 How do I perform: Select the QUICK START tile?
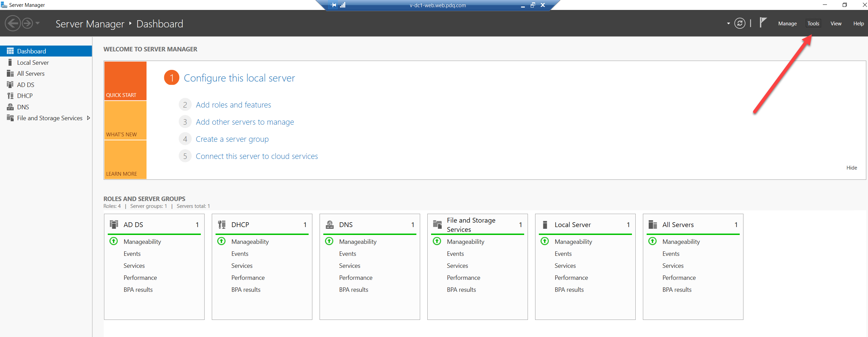click(125, 81)
